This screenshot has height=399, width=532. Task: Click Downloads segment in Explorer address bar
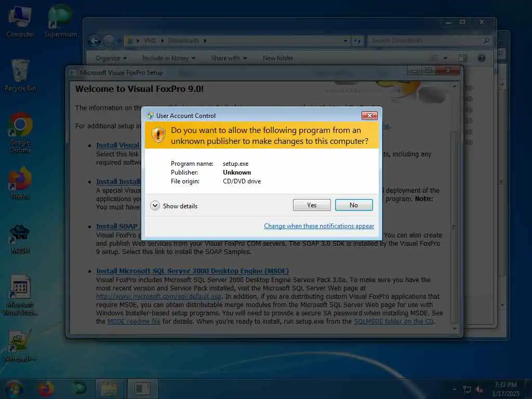[x=183, y=41]
